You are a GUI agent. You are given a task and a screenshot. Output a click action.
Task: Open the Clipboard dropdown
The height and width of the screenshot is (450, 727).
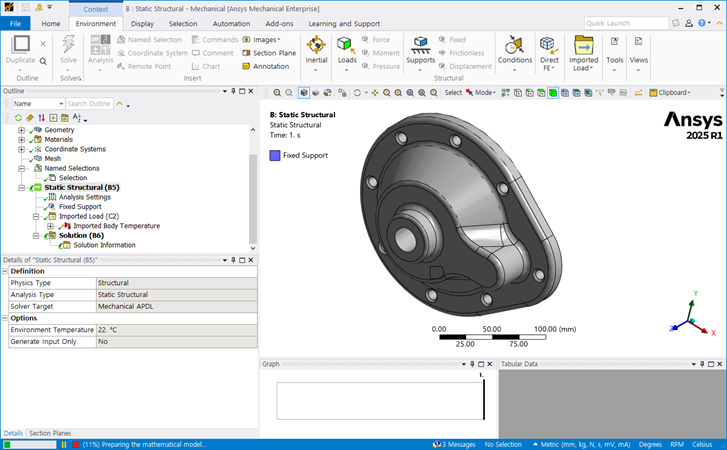(x=670, y=93)
